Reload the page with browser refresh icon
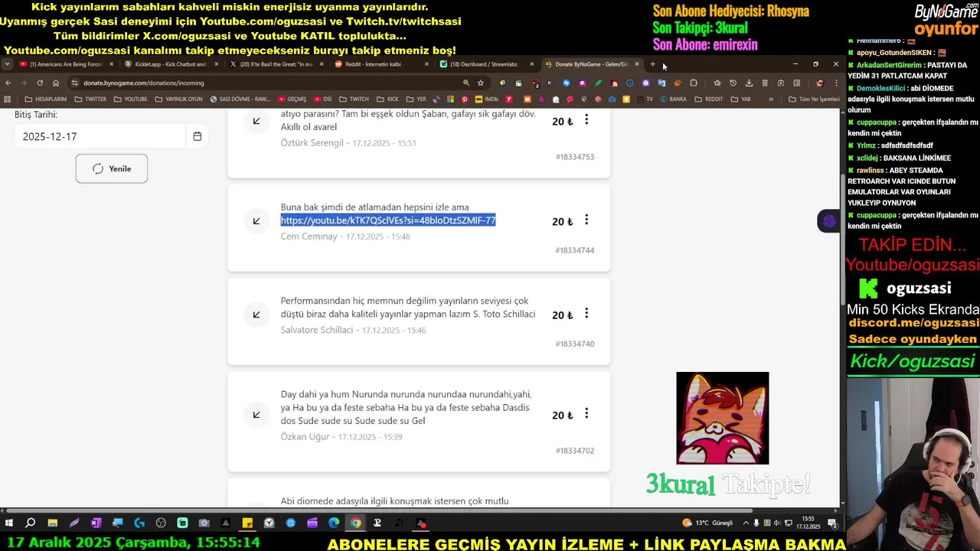Viewport: 980px width, 551px height. coord(40,83)
